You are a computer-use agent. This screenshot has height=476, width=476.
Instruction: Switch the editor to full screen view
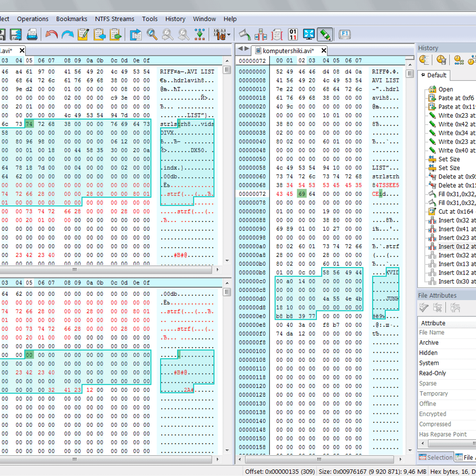309,35
